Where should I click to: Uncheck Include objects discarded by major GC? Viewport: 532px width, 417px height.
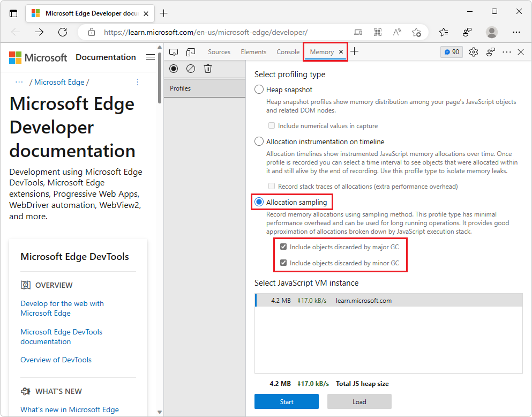pos(283,247)
